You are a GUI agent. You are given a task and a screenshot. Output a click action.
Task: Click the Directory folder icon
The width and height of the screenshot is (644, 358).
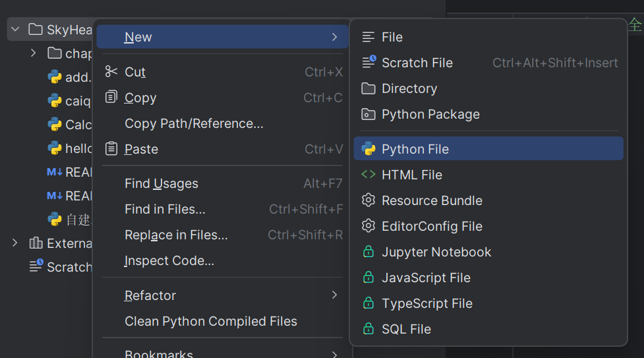click(368, 88)
